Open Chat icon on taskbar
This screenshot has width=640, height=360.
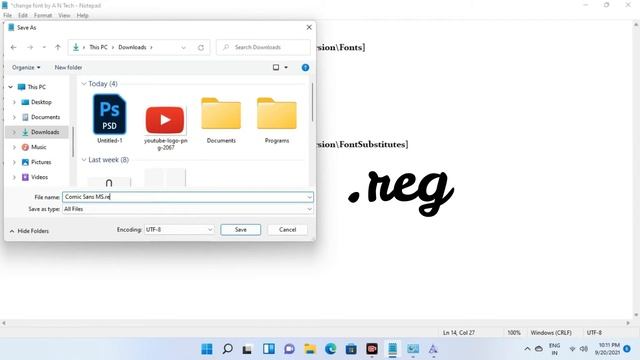pyautogui.click(x=289, y=349)
